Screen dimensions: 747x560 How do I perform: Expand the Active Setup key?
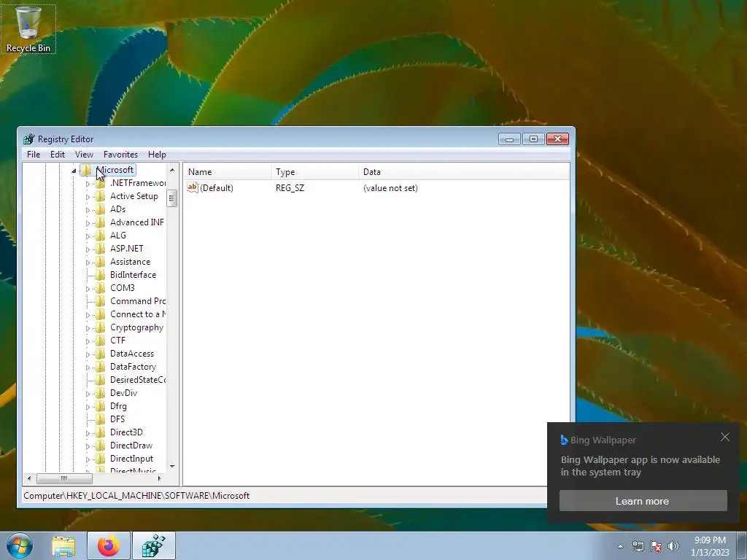[88, 197]
